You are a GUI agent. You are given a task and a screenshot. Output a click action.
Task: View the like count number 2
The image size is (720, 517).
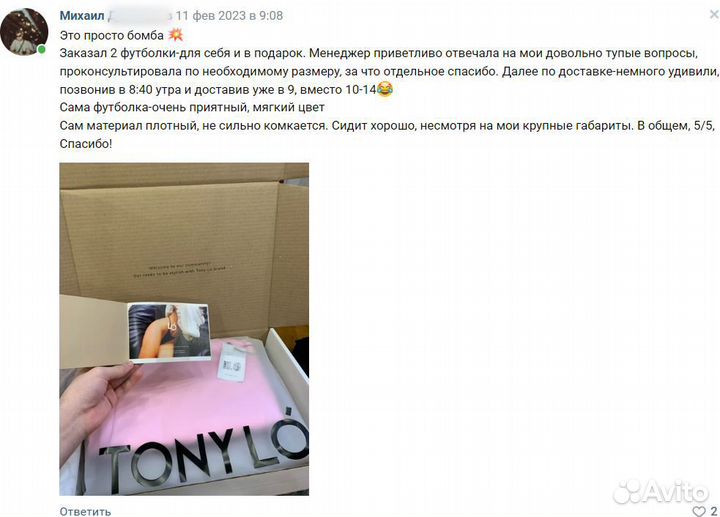[x=713, y=511]
